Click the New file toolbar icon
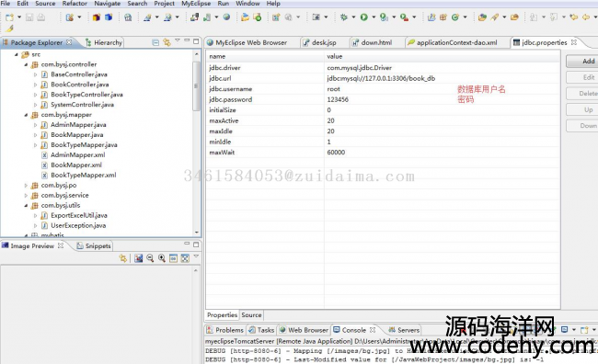The width and height of the screenshot is (598, 364). pos(9,17)
